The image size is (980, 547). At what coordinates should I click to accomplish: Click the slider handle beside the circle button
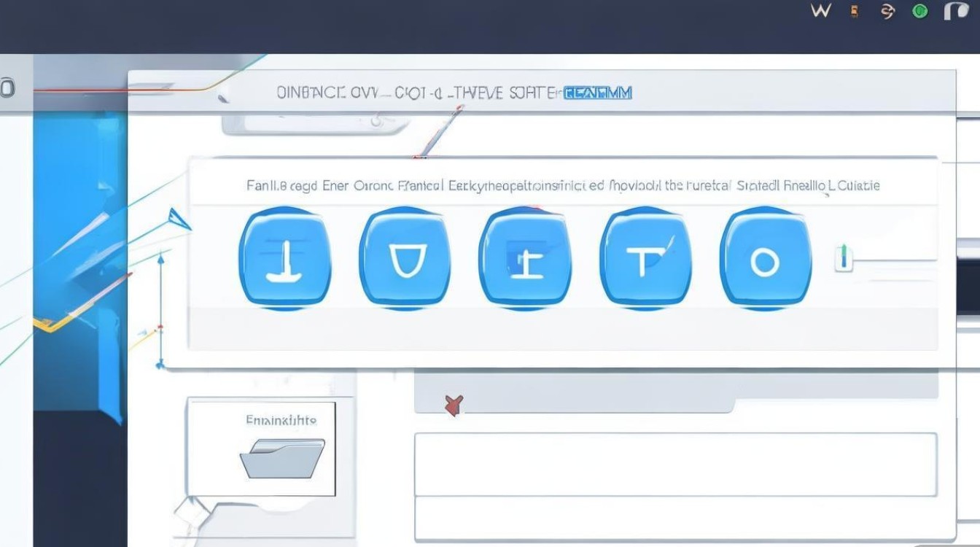point(844,259)
